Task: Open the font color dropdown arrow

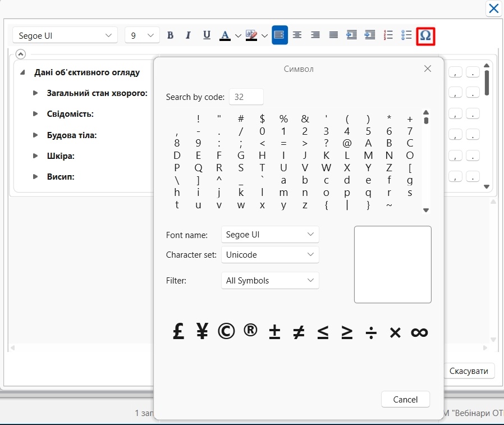Action: (238, 36)
